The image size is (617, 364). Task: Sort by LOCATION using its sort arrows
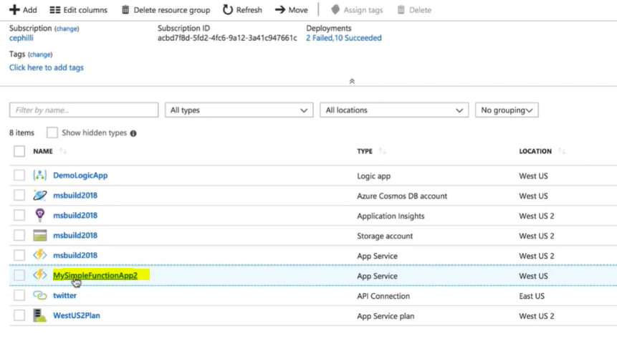[x=562, y=151]
